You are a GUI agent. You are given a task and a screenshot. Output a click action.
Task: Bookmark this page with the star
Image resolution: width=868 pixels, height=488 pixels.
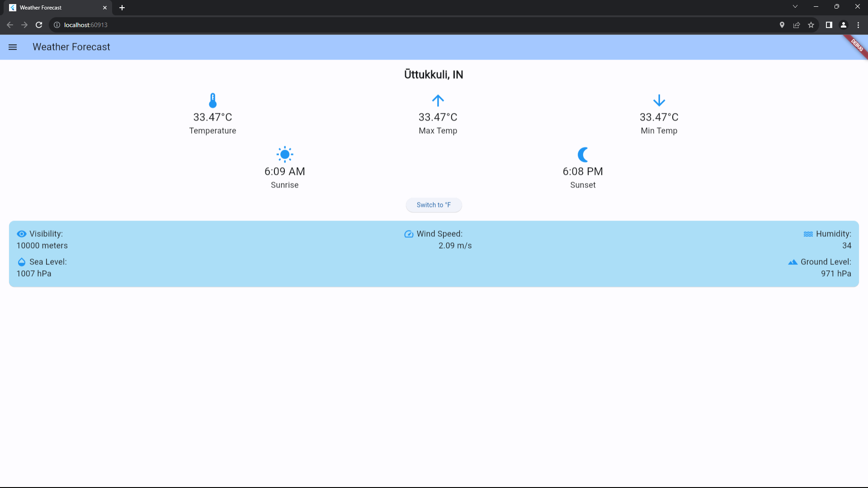(x=811, y=25)
